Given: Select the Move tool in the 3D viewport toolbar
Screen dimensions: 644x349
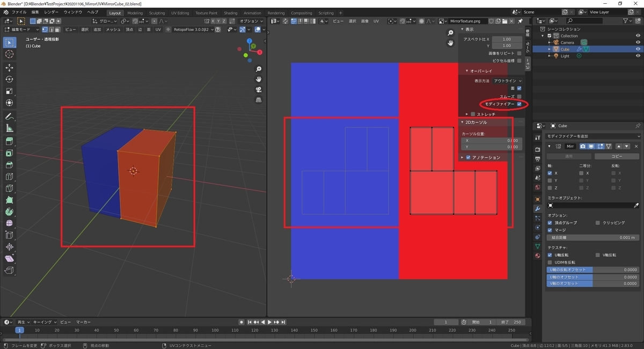Looking at the screenshot, I should (x=9, y=67).
